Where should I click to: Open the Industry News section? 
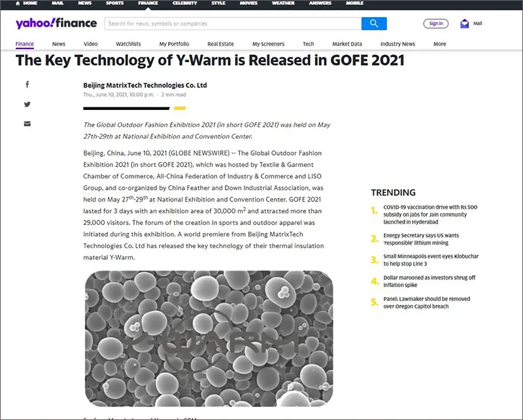[397, 44]
